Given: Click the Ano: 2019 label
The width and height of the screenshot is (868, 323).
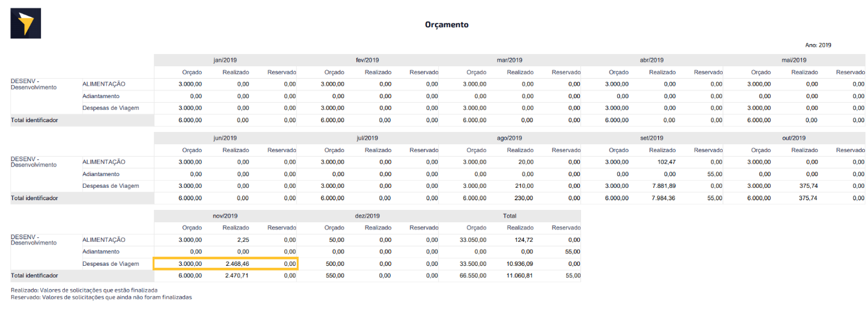Looking at the screenshot, I should tap(818, 45).
